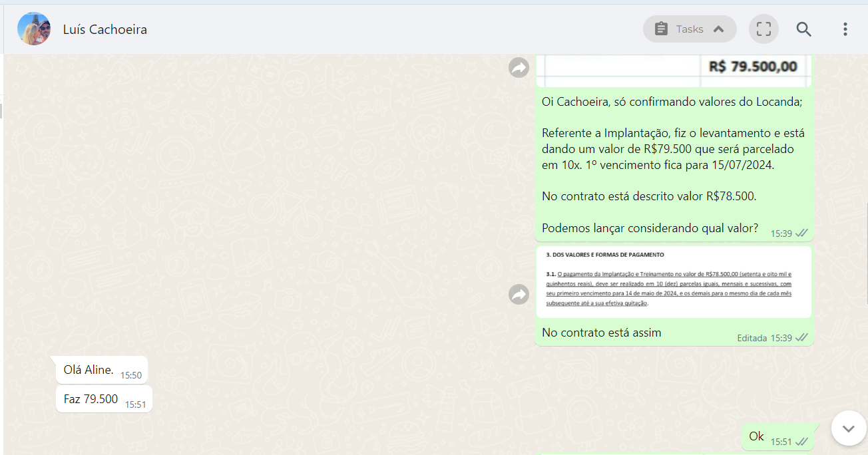Screen dimensions: 868x455
Task: Select the "Oi Cachoeira, só confirmando" message
Action: 672,102
